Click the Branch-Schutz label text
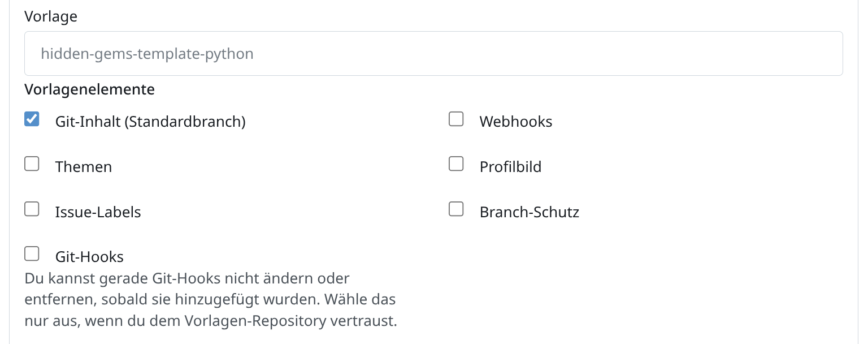Screen dimensions: 868x344 point(529,212)
